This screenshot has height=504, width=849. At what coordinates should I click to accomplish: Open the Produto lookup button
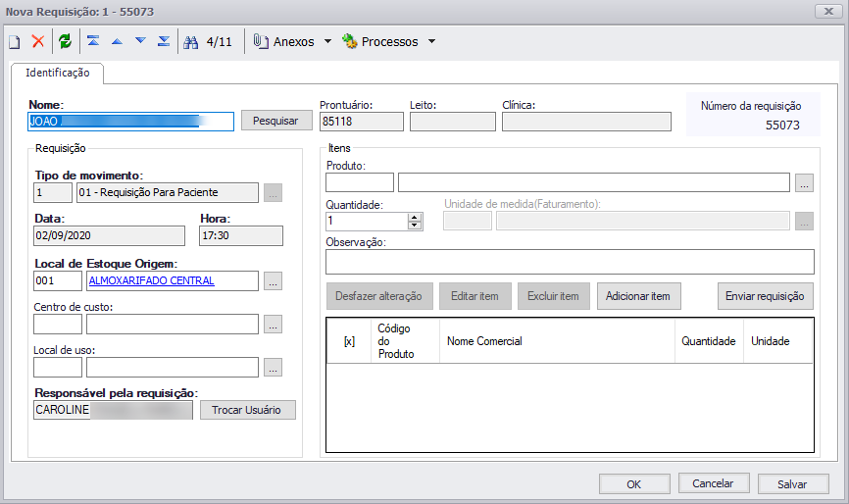click(x=804, y=183)
